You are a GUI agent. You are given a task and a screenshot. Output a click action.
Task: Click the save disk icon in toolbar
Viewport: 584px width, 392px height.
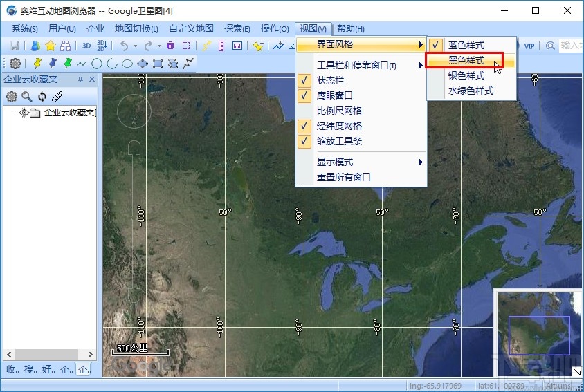coord(15,46)
